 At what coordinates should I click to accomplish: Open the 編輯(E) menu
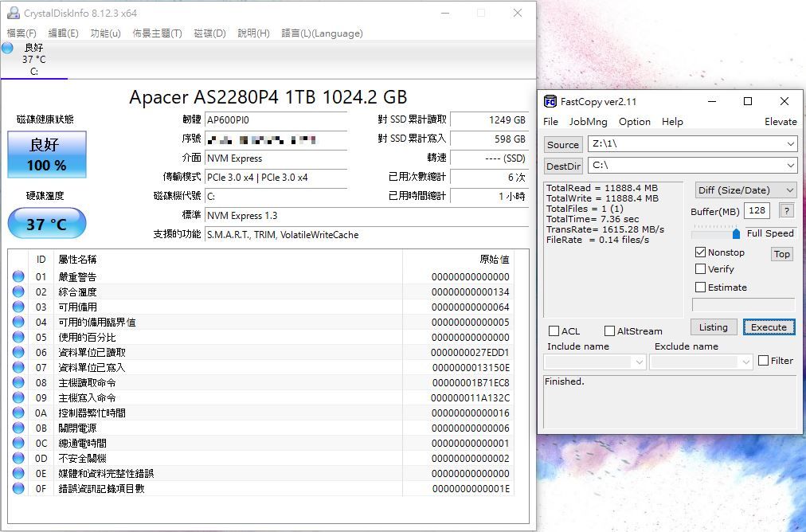(x=63, y=33)
